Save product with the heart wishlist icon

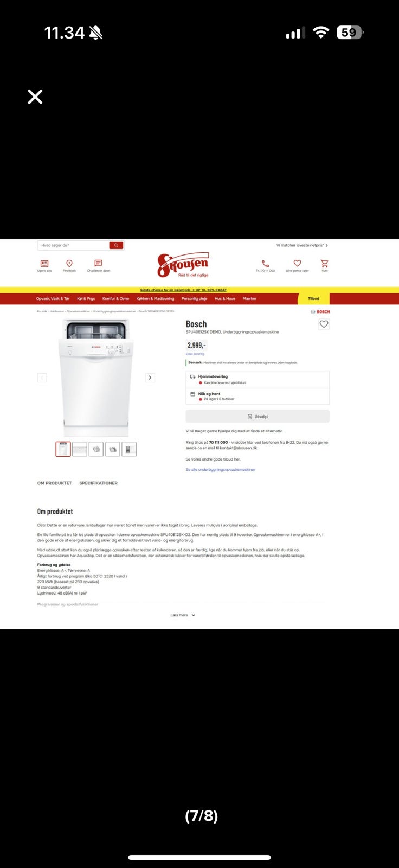[324, 324]
